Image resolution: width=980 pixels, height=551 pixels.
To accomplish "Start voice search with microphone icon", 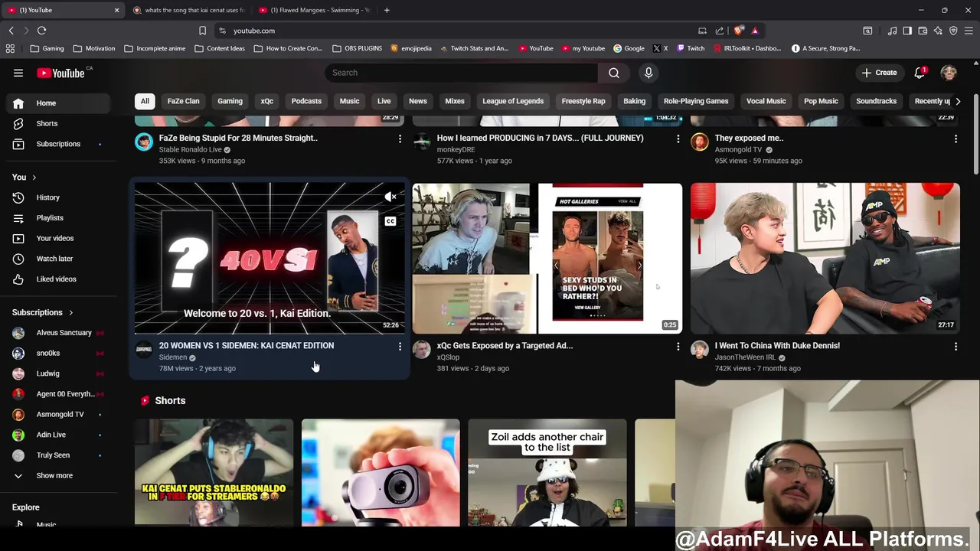I will (x=648, y=73).
